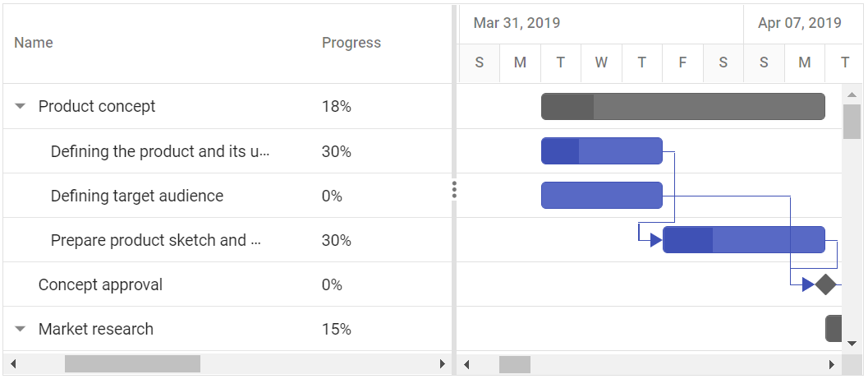Click the Defining target audience task bar
This screenshot has width=868, height=379.
pyautogui.click(x=601, y=195)
